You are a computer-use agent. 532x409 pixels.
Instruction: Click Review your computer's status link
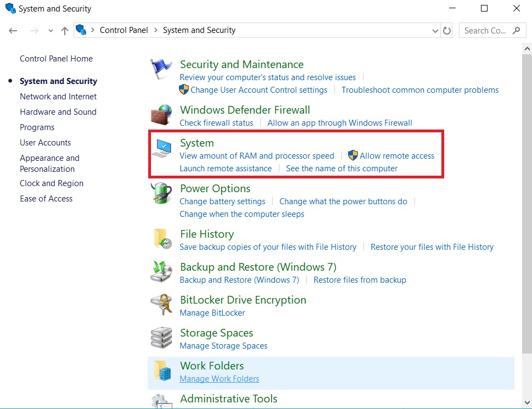pos(268,77)
